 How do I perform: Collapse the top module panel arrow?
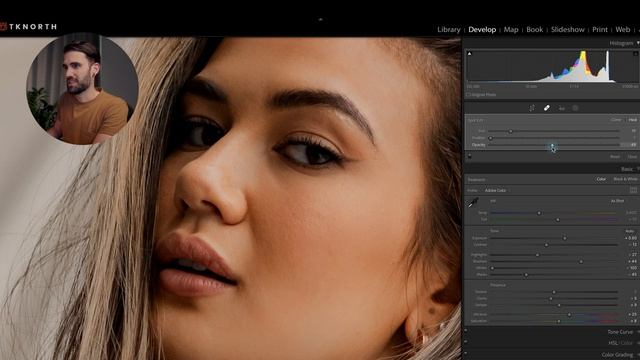(320, 19)
